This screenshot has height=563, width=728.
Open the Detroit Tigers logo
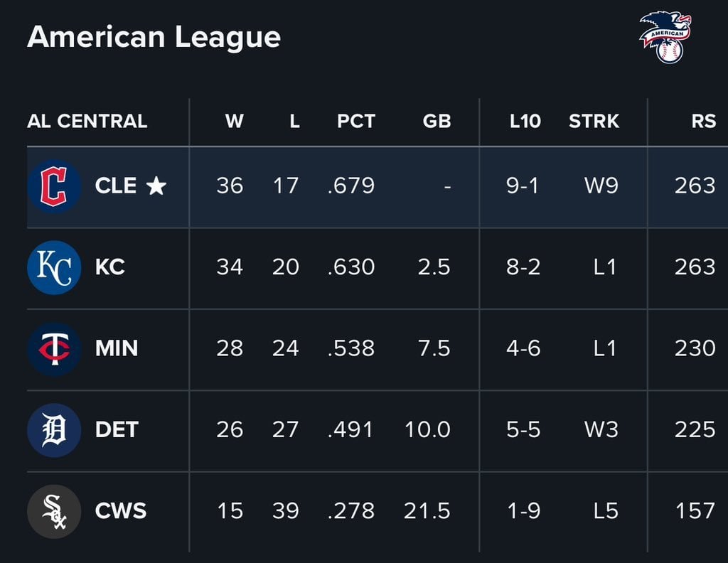click(54, 430)
